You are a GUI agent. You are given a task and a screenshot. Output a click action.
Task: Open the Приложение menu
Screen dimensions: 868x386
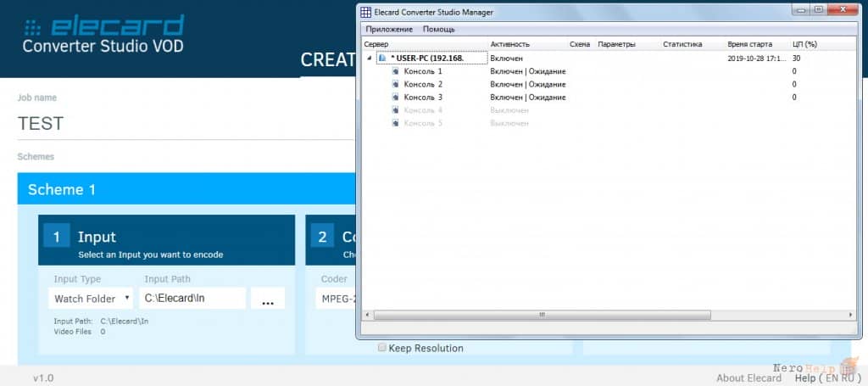(x=389, y=30)
